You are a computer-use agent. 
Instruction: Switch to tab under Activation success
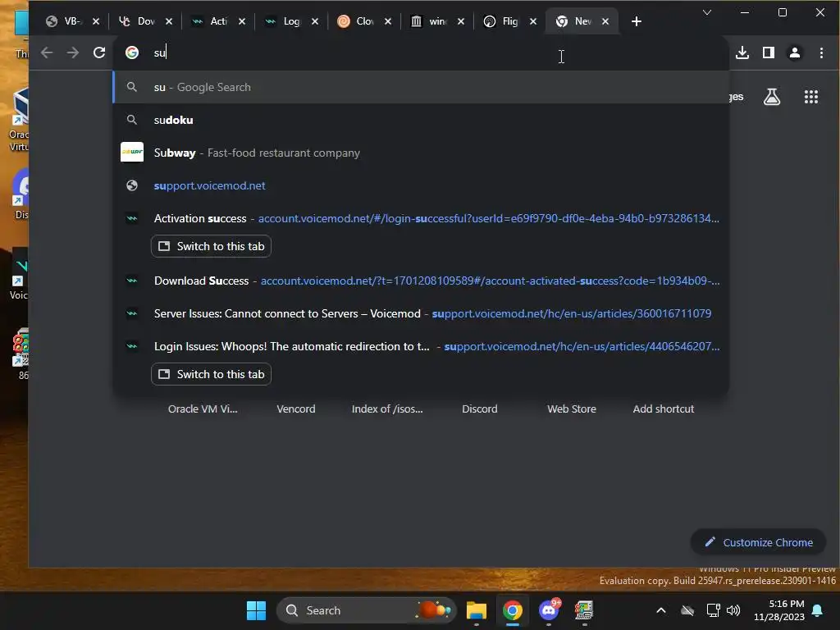[x=211, y=246]
